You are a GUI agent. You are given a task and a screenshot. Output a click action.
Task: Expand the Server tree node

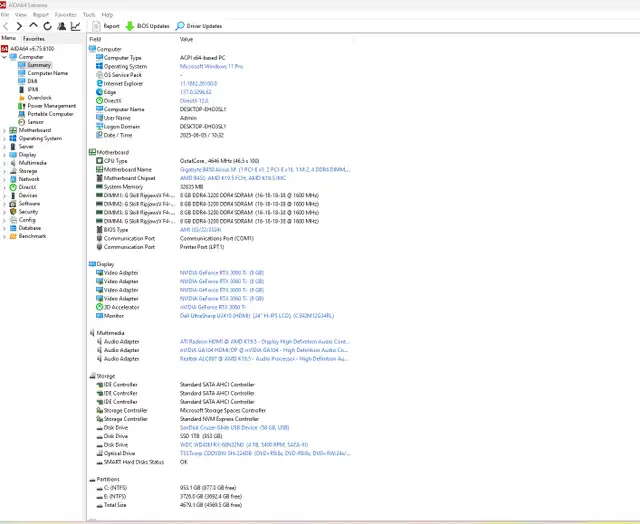(x=4, y=147)
